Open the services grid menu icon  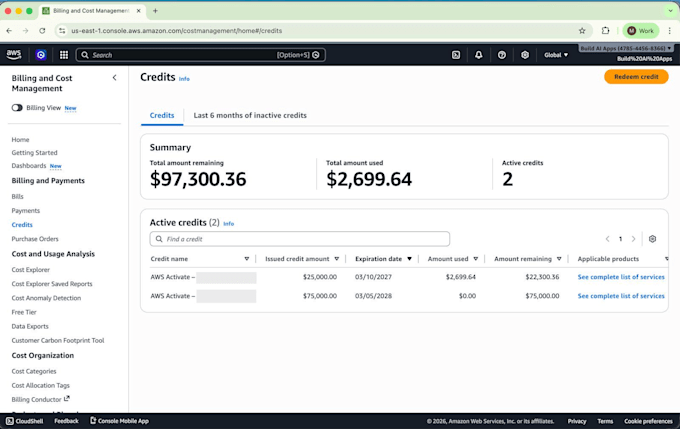[64, 55]
